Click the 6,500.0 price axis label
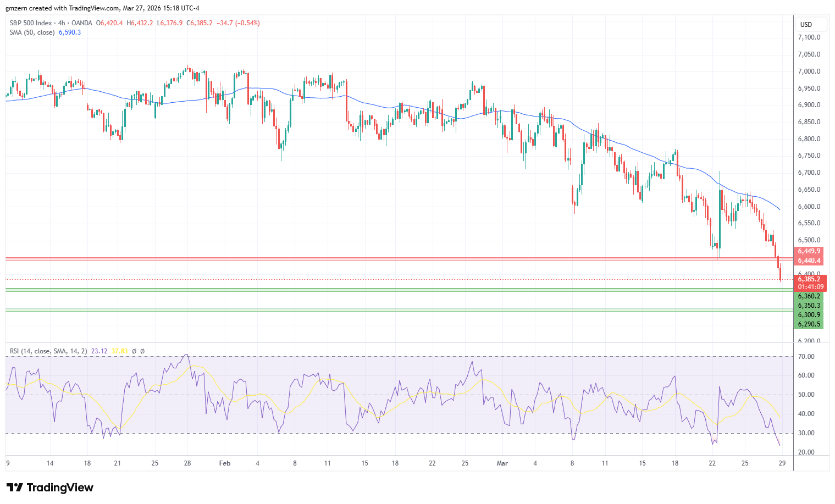The image size is (835, 504). point(809,240)
